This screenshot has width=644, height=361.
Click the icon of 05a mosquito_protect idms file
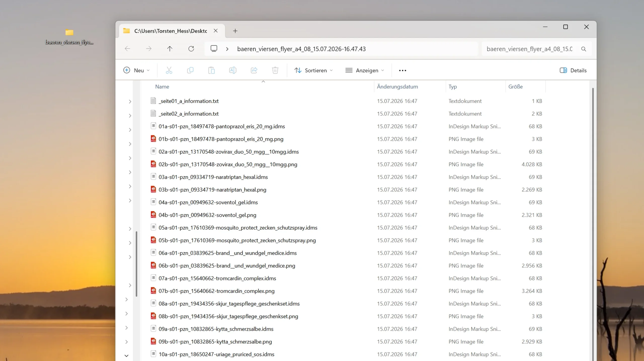[x=153, y=227]
